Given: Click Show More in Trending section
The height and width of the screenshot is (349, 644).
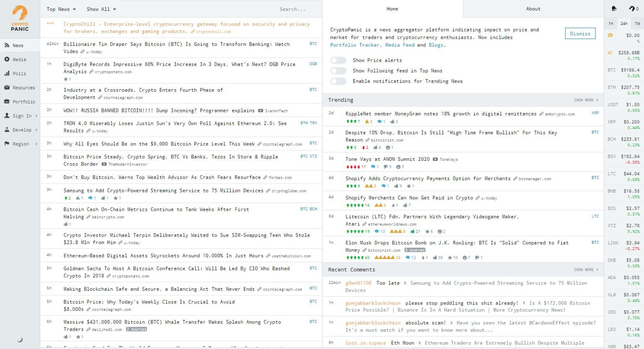Looking at the screenshot, I should (586, 100).
